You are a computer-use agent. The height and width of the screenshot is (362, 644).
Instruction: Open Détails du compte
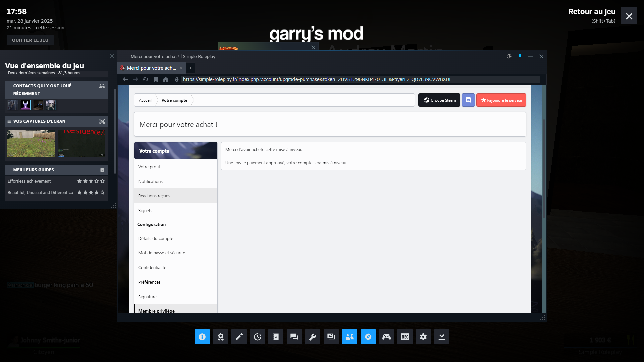coord(176,238)
